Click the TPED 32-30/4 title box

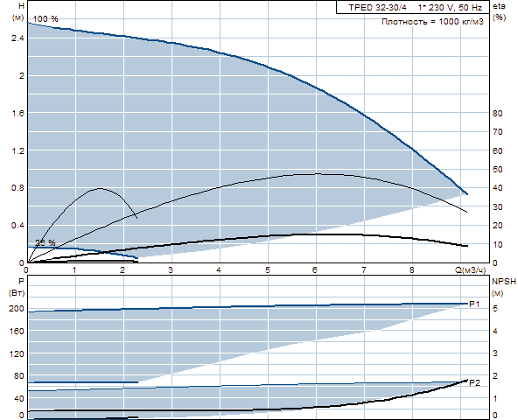tap(413, 7)
